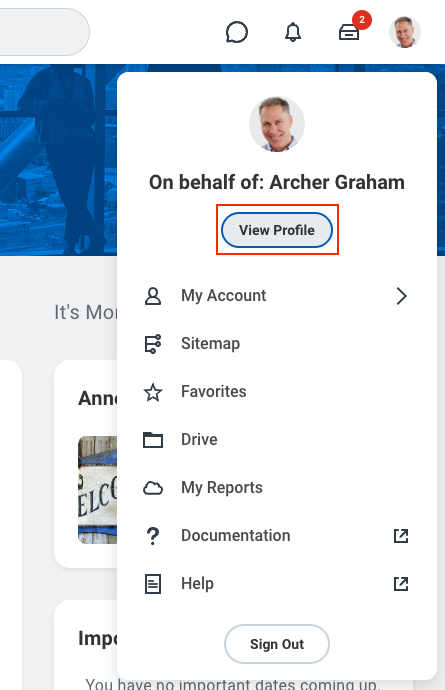Screen dimensions: 445x690
Task: Click the Sign Out button
Action: pos(277,644)
